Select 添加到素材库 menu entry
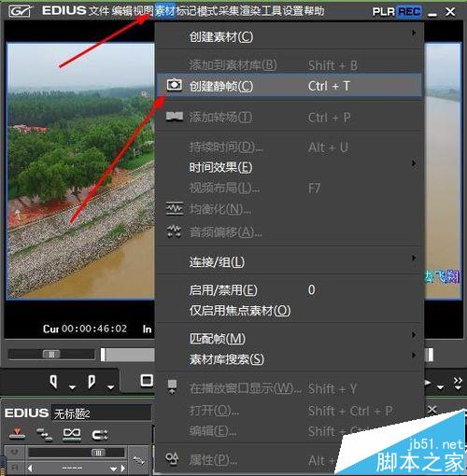 click(x=289, y=65)
